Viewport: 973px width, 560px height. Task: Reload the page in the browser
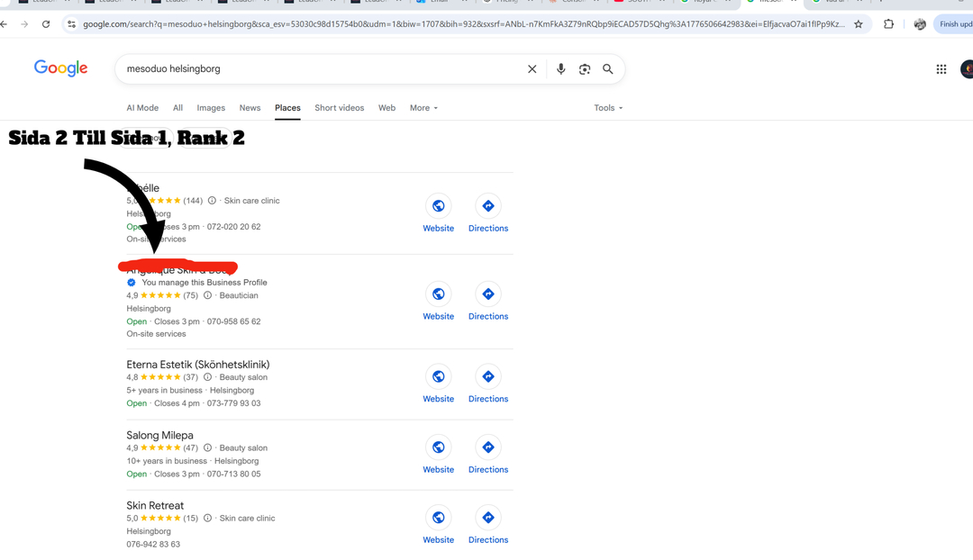tap(45, 24)
